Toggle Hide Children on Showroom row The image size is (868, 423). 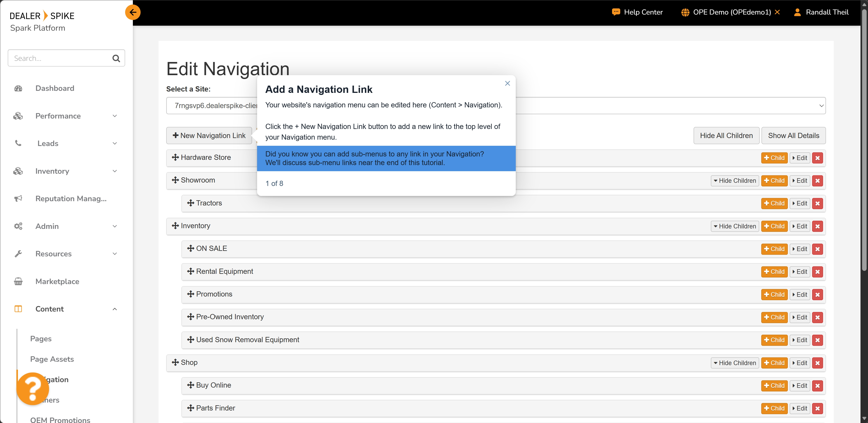tap(734, 181)
